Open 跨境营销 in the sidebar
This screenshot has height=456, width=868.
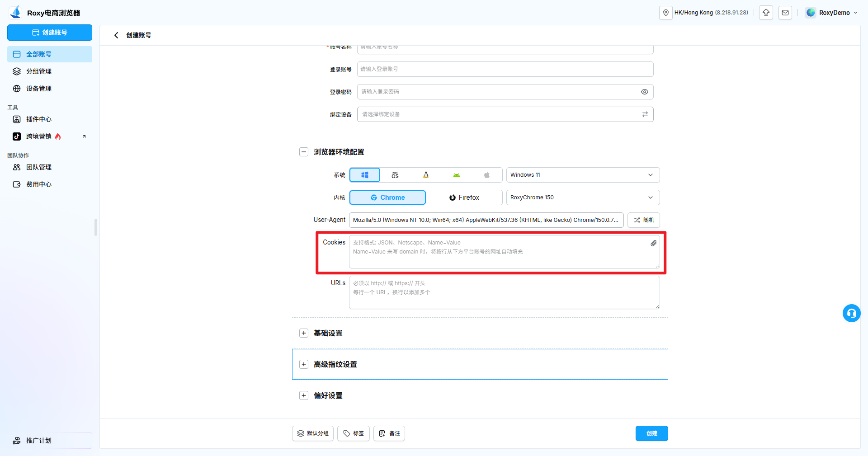pos(50,136)
